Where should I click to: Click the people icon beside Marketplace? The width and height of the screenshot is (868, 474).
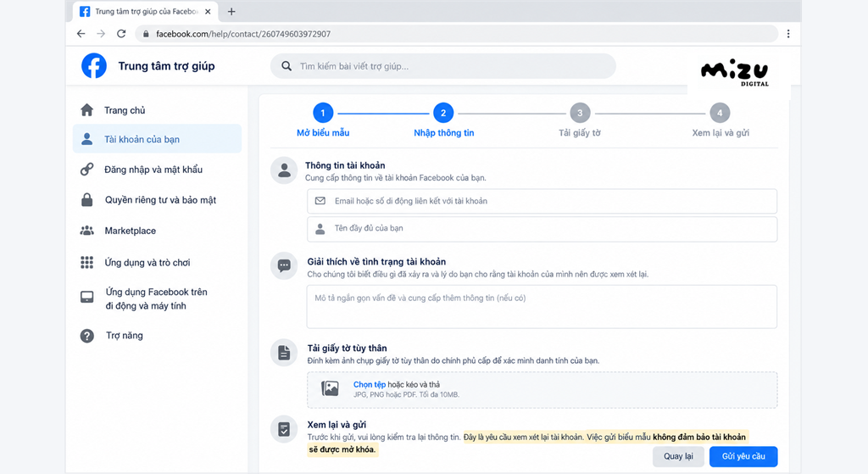click(87, 231)
